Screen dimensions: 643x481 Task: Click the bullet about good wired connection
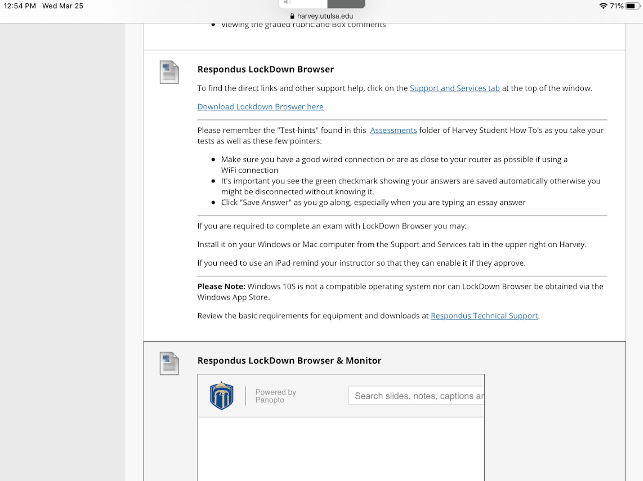tap(394, 165)
